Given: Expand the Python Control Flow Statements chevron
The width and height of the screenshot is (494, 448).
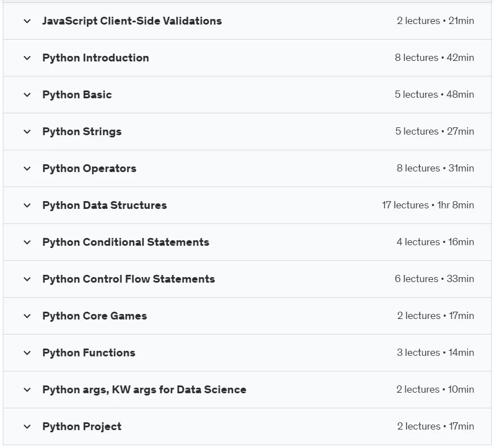Looking at the screenshot, I should (x=27, y=279).
